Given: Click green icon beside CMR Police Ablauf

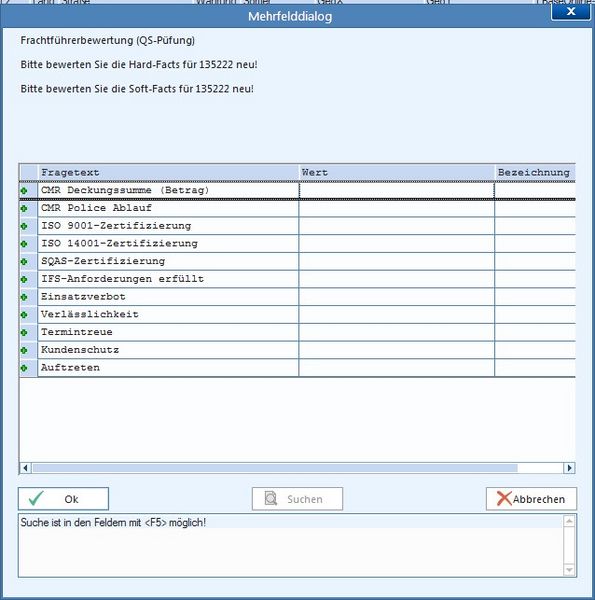Looking at the screenshot, I should [x=24, y=209].
